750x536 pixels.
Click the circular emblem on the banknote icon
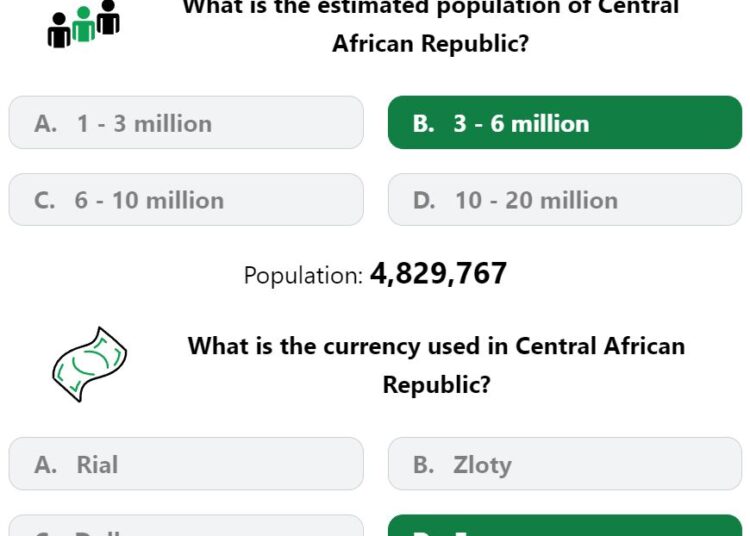90,362
